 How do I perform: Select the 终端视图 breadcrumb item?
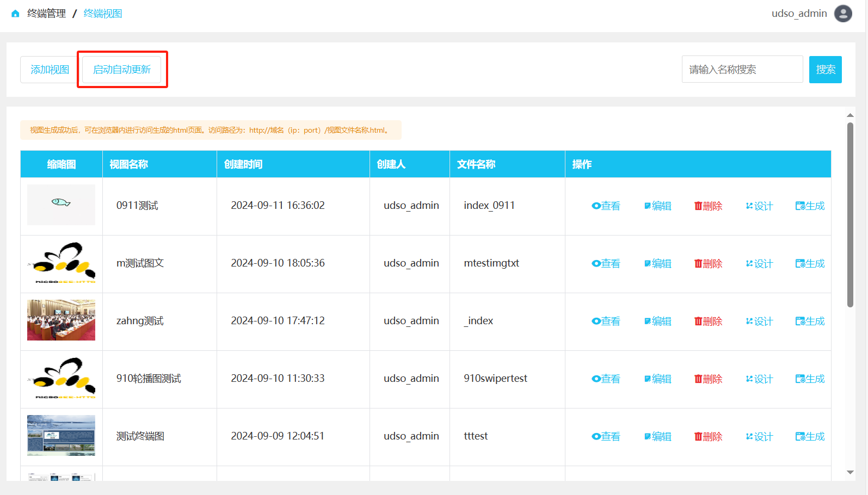click(x=103, y=14)
